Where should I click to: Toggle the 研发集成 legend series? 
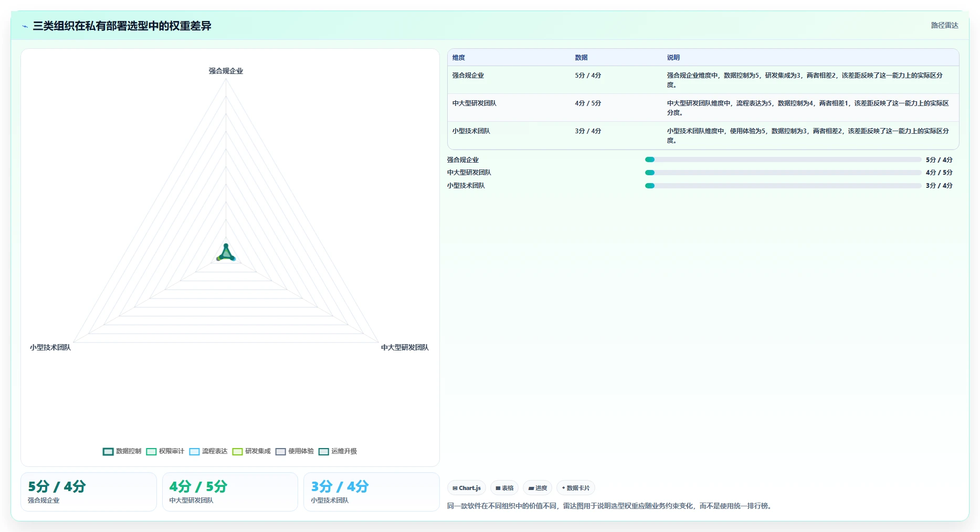pos(251,451)
